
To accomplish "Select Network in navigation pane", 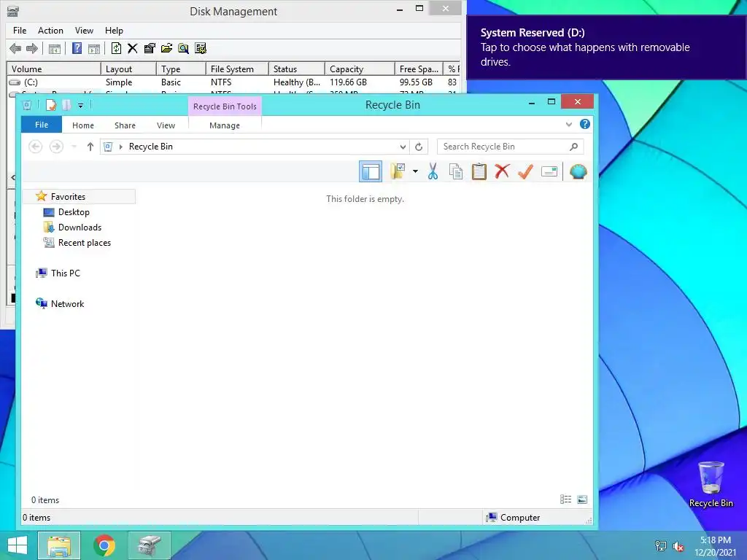I will (x=67, y=304).
